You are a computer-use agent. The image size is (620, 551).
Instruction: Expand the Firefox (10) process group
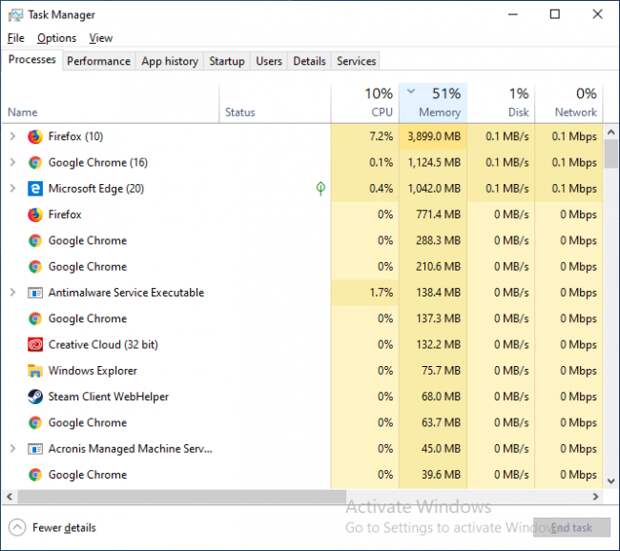(13, 136)
